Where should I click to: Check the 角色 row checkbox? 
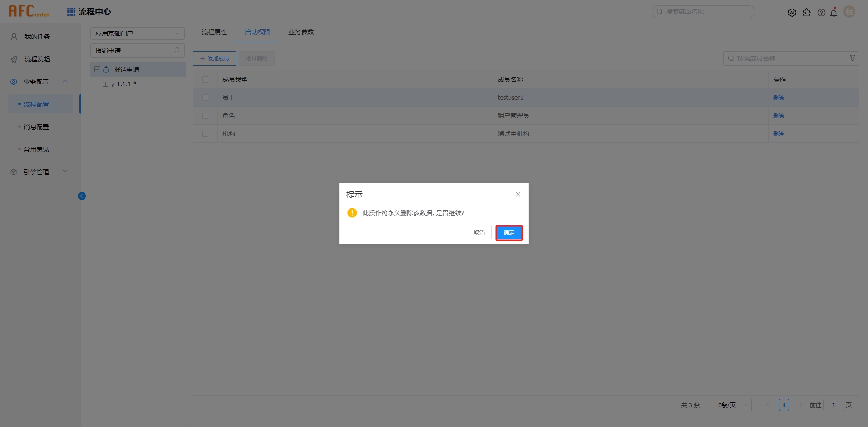(x=205, y=116)
